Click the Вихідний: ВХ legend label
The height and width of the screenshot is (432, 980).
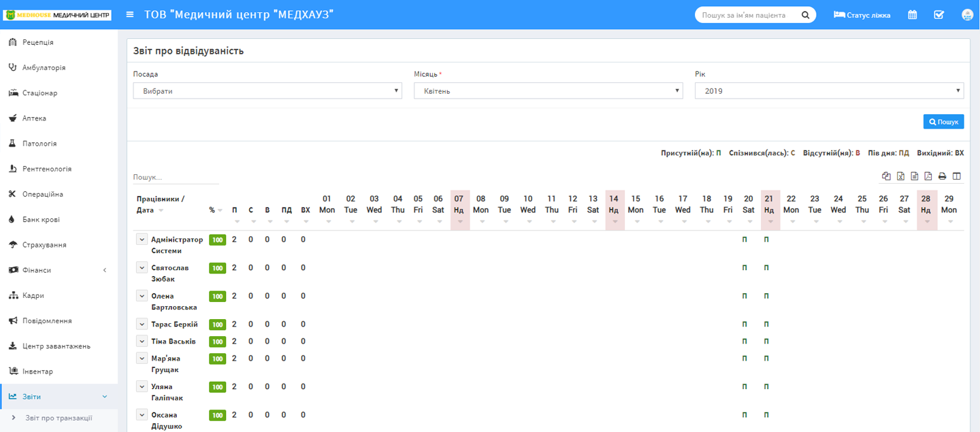click(941, 153)
